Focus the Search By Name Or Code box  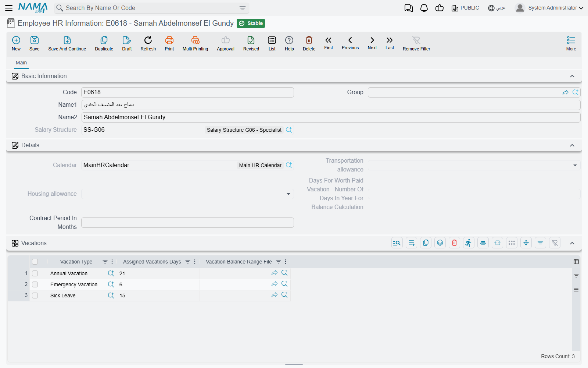point(152,8)
